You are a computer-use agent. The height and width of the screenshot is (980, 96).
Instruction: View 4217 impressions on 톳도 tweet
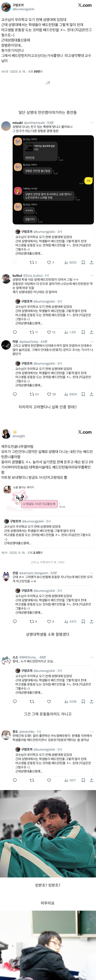tap(70, 780)
